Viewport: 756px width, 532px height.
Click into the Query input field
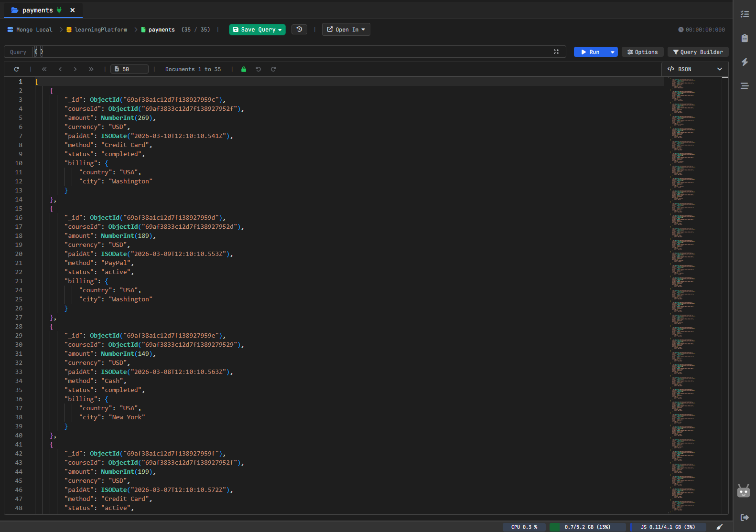tap(292, 52)
